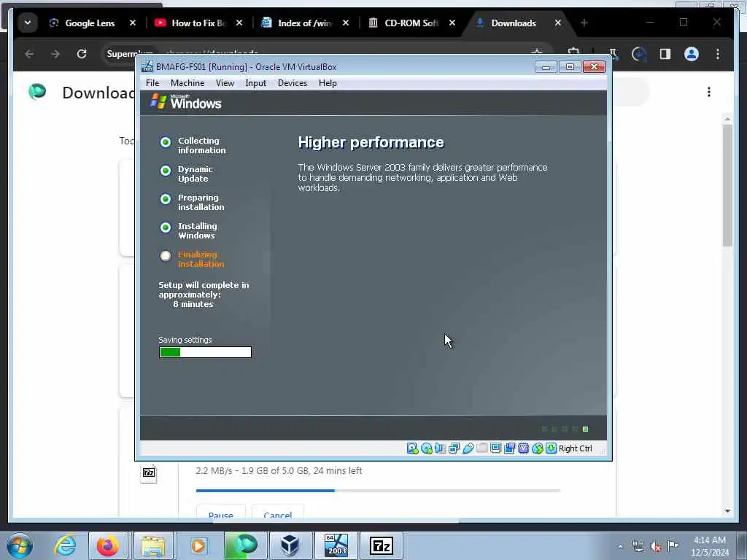Click the recording indicator icon in VirtualBox

(x=509, y=448)
